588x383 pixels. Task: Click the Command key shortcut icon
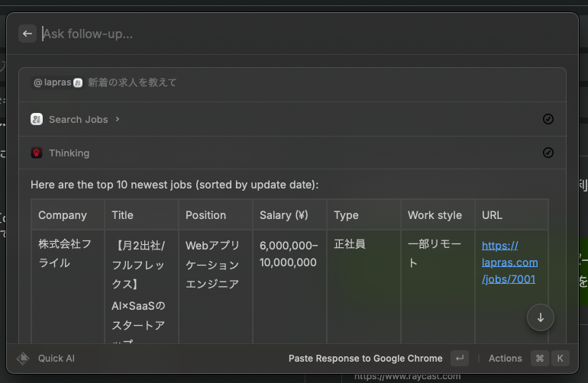tap(540, 359)
